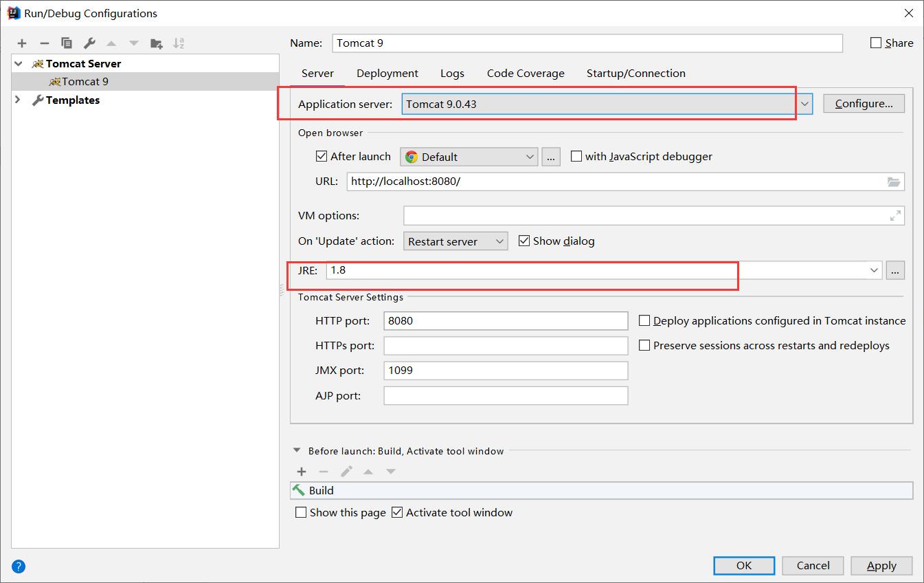Click the JRE browse ellipsis button

[x=894, y=270]
